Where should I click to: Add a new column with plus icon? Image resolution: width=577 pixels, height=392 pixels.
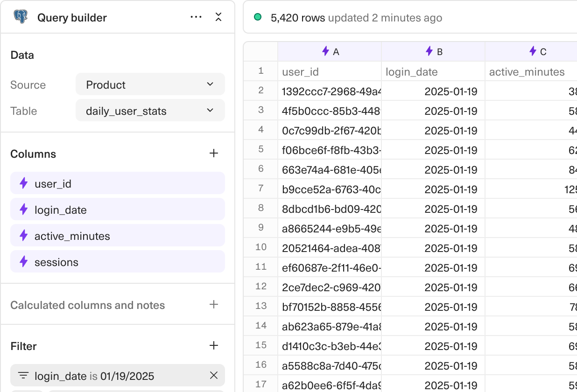point(214,154)
